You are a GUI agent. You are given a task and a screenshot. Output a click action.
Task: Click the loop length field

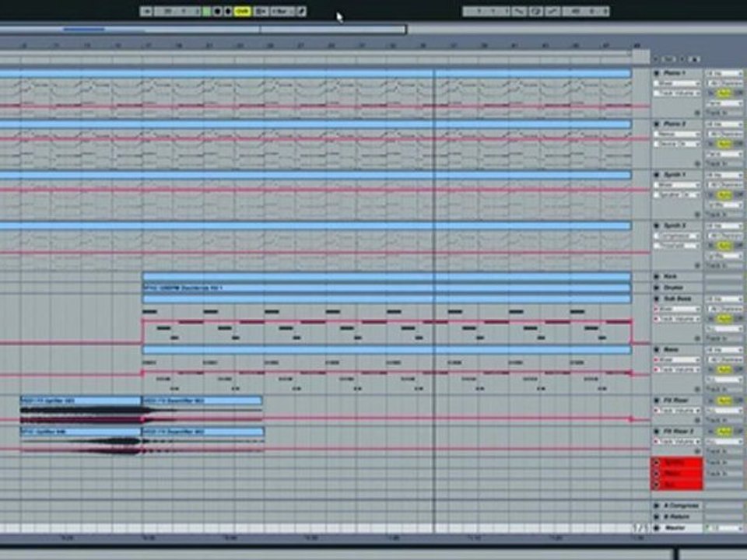coord(585,12)
